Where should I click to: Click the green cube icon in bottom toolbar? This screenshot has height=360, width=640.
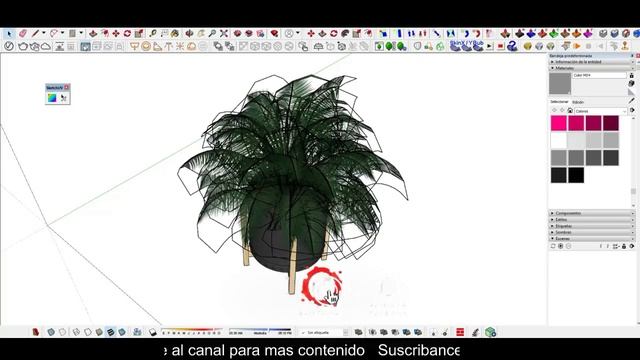[491, 332]
